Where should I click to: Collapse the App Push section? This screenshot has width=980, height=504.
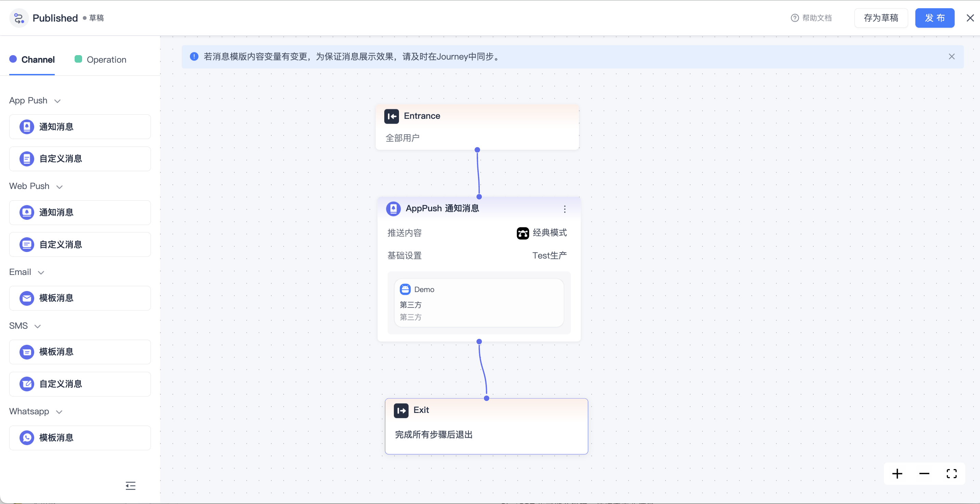tap(57, 101)
